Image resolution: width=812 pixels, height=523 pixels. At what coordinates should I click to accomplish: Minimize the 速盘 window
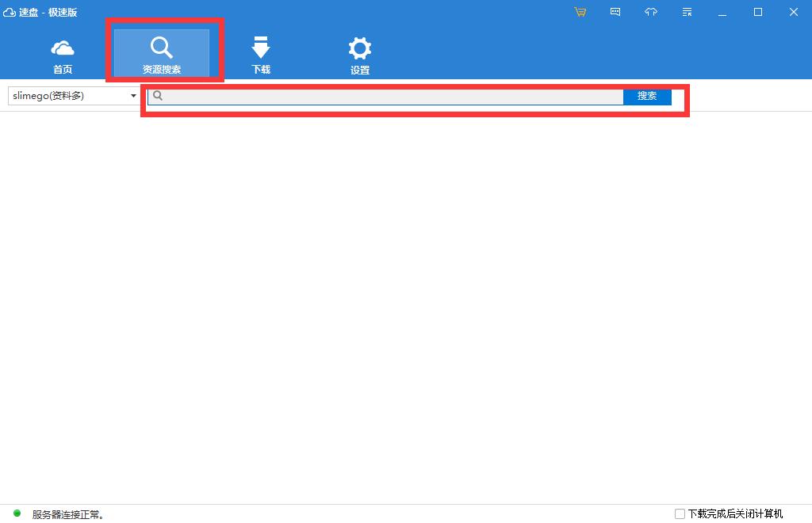(x=722, y=12)
